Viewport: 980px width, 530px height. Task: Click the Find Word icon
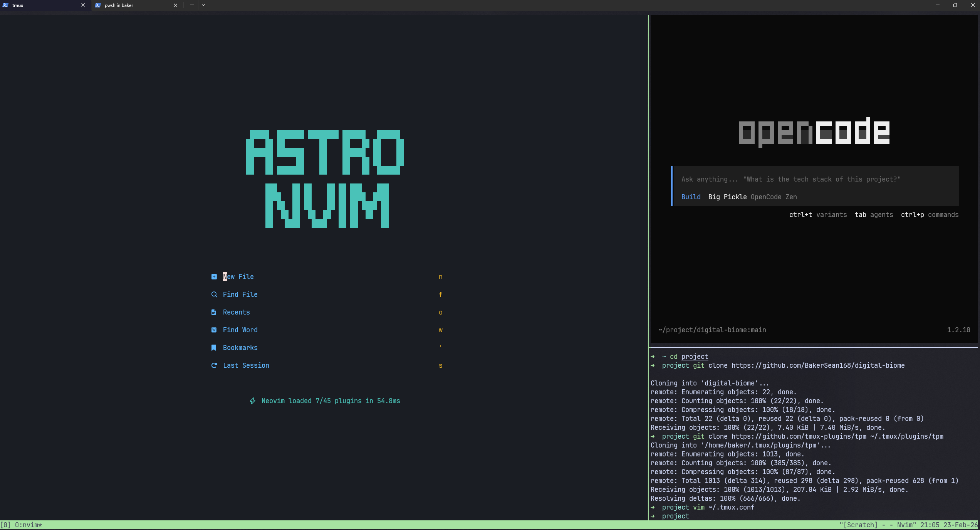214,330
